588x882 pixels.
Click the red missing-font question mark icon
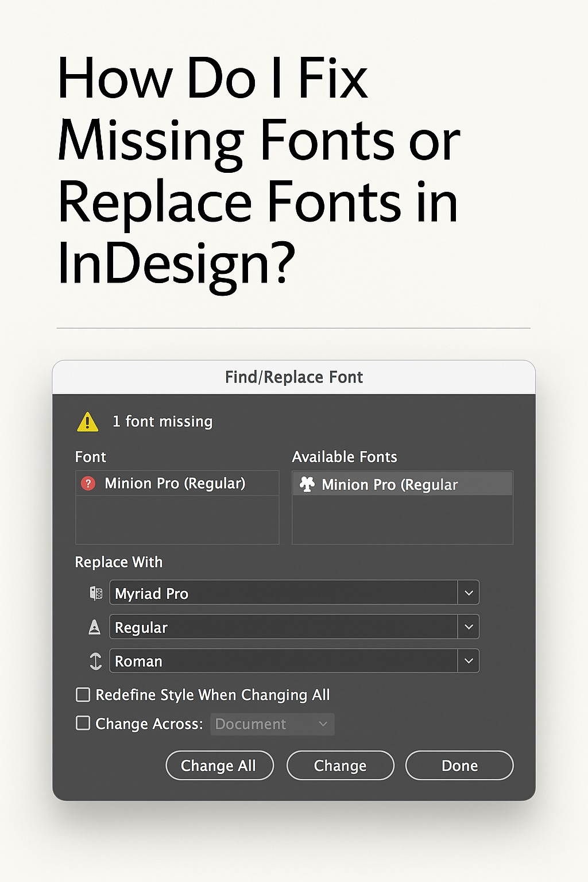point(88,483)
